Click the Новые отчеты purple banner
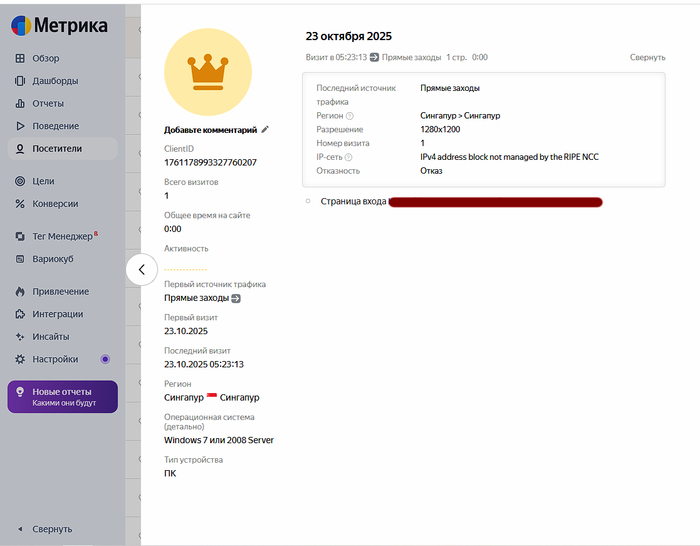 (62, 396)
